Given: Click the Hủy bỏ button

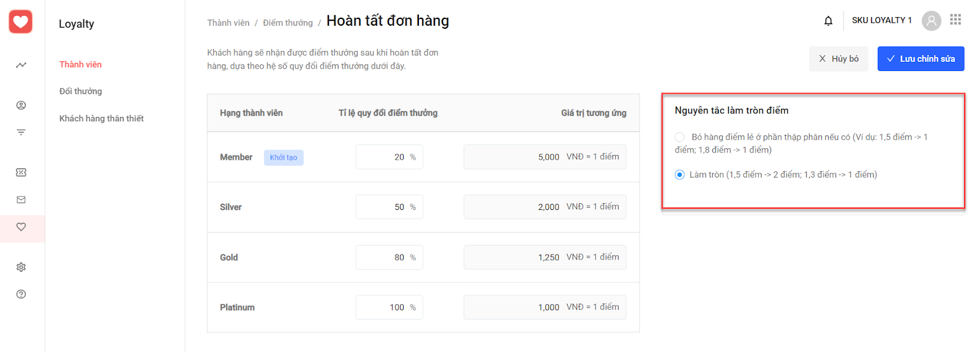Looking at the screenshot, I should point(839,59).
